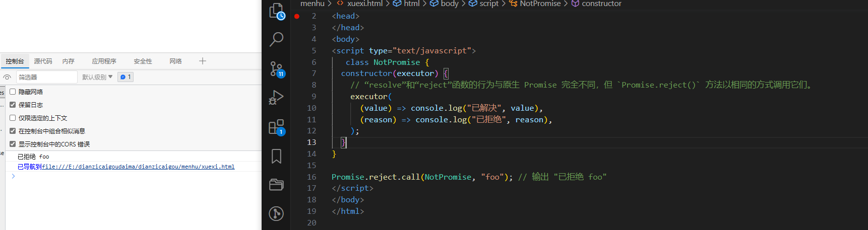Select the constructor breadcrumb item

tap(596, 4)
